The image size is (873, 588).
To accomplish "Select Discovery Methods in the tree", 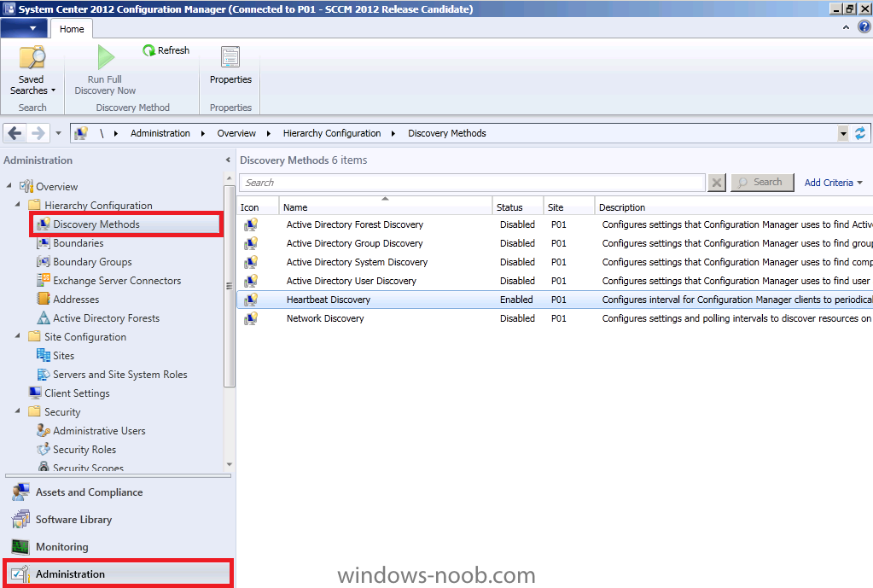I will tap(127, 224).
